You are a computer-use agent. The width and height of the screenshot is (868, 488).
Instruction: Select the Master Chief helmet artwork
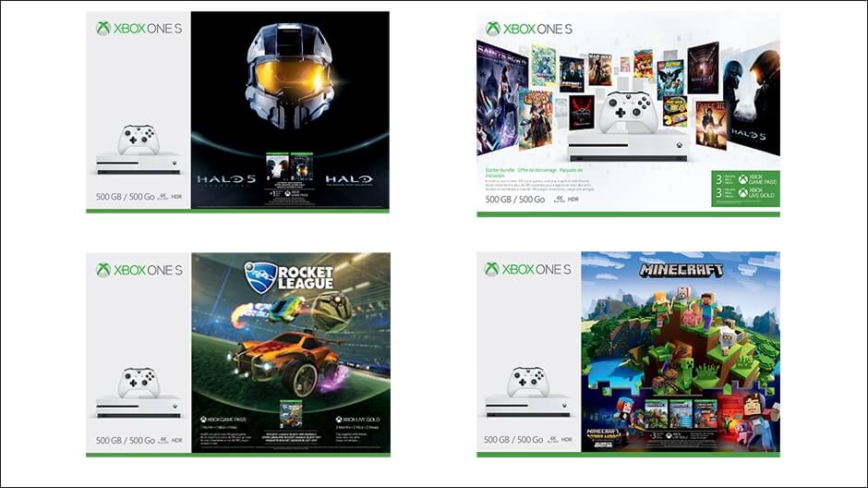click(x=290, y=76)
